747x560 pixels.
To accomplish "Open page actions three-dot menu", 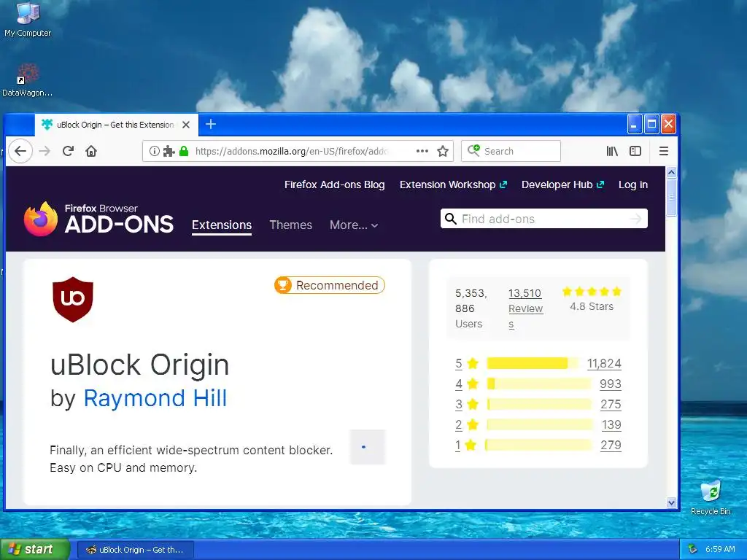I will point(422,151).
